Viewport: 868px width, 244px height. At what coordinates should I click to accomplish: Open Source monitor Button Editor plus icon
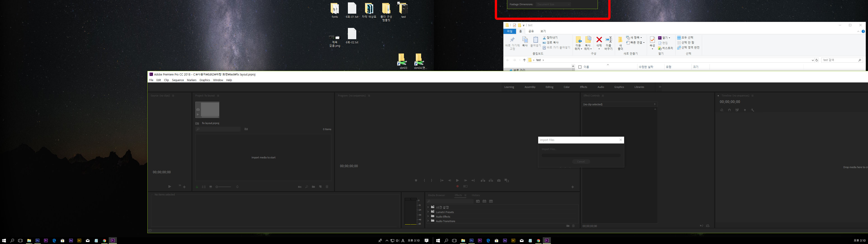click(184, 187)
